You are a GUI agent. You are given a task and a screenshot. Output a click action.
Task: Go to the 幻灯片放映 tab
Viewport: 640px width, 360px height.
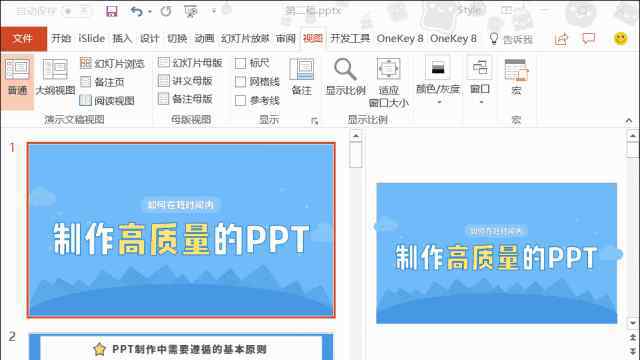pos(245,39)
